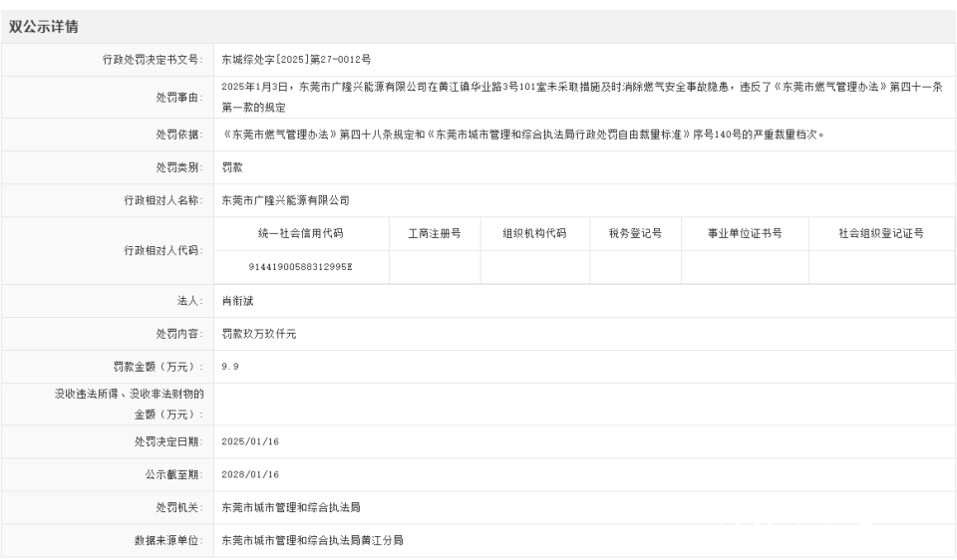Select company name 东莞市广隆兴能源有限公司 in name row
This screenshot has width=957, height=560.
click(285, 200)
